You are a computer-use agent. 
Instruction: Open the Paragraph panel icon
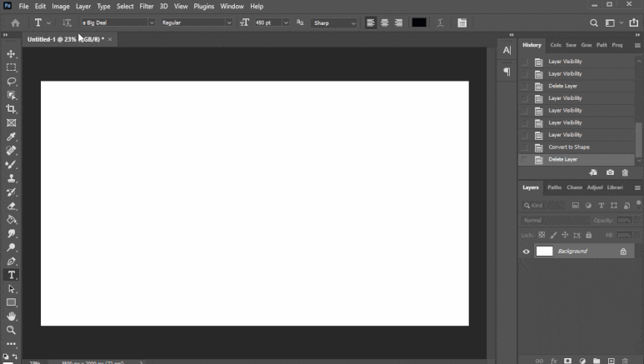click(x=507, y=72)
